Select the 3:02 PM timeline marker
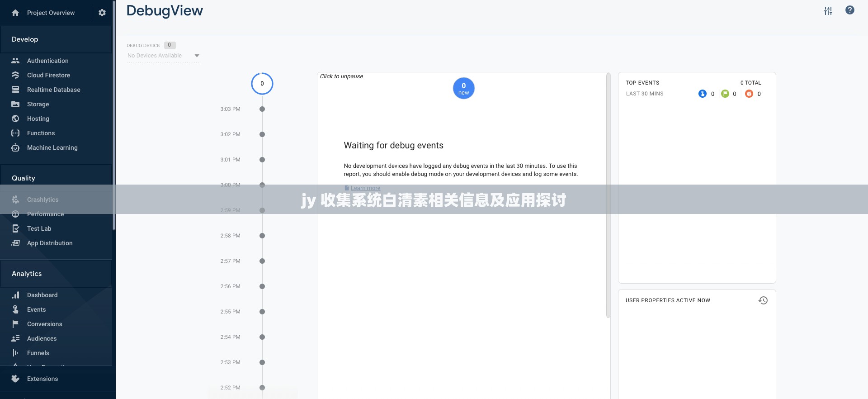 click(x=262, y=134)
